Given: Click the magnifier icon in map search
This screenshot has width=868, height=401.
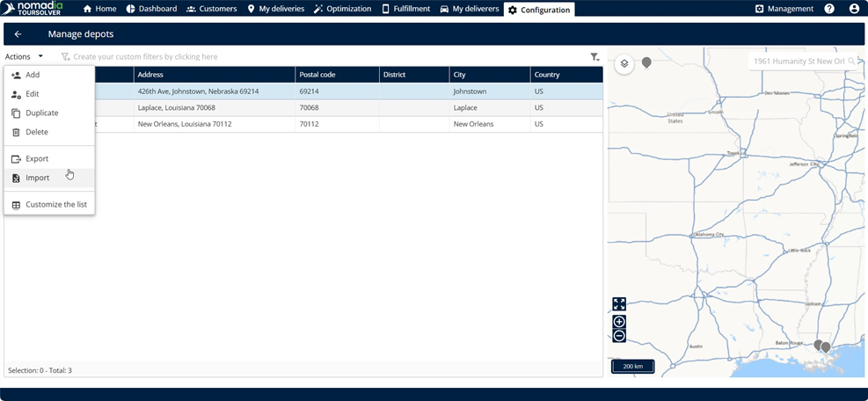Looking at the screenshot, I should [x=852, y=62].
